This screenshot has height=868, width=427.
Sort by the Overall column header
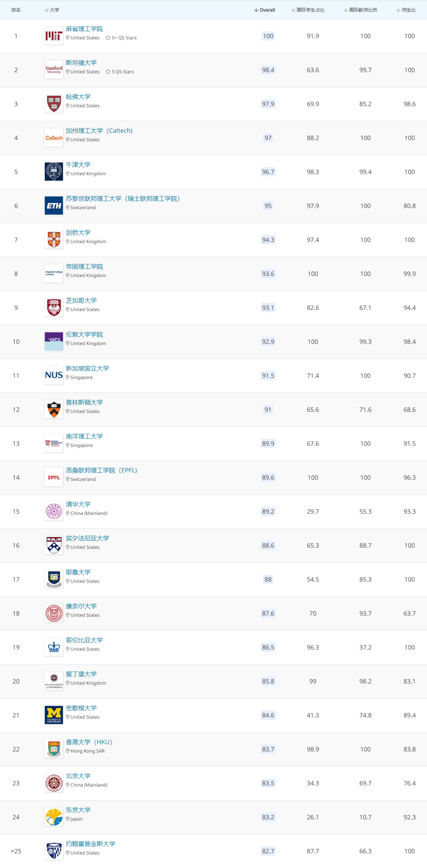point(265,10)
